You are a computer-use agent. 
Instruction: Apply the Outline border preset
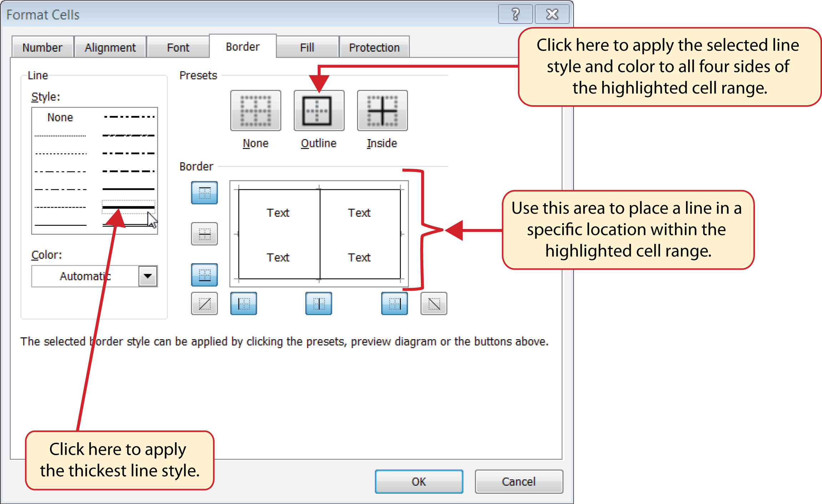click(319, 111)
